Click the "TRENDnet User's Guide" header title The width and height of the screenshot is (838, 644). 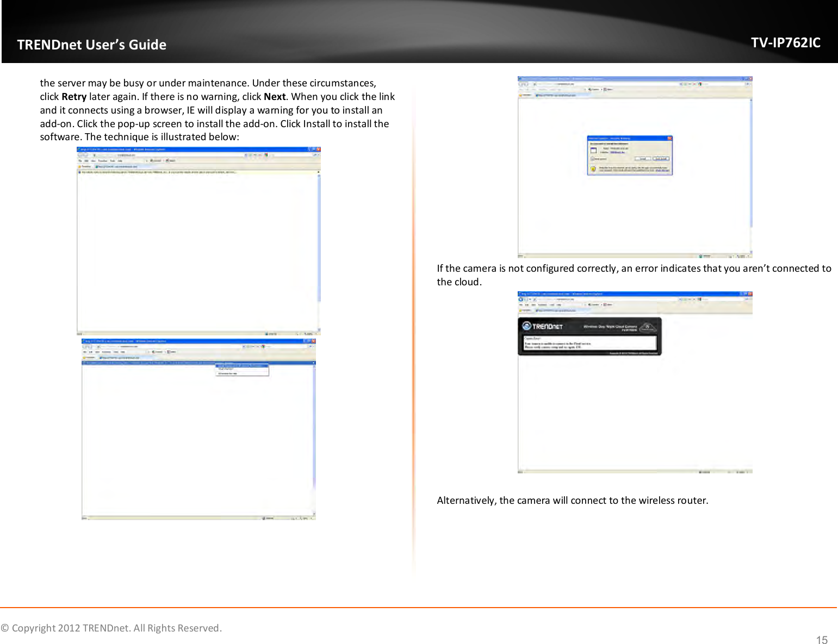tap(92, 45)
